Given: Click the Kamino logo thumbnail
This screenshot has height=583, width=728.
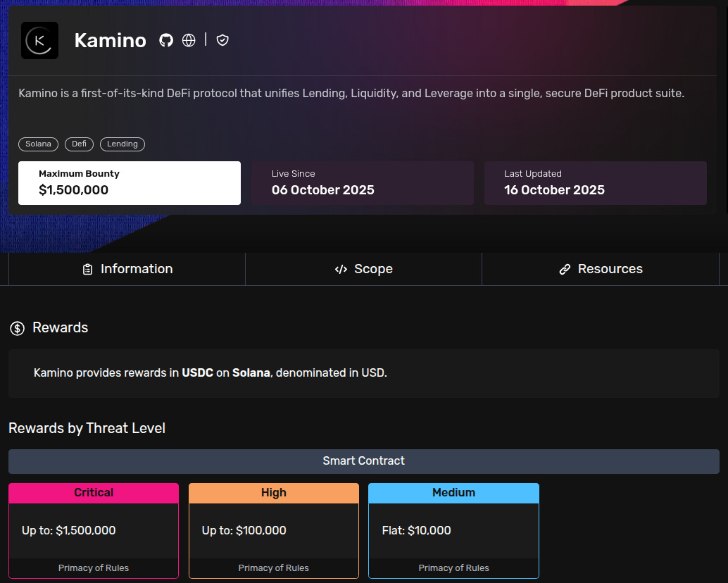Looking at the screenshot, I should pyautogui.click(x=39, y=40).
